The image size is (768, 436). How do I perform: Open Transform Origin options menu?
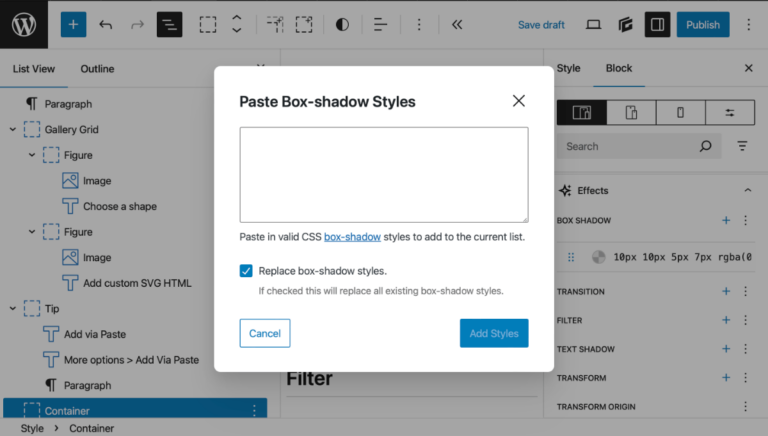[x=745, y=407]
